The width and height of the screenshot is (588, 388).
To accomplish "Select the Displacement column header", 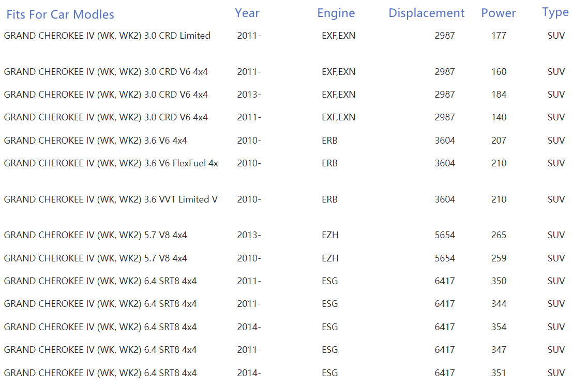I will click(x=426, y=13).
